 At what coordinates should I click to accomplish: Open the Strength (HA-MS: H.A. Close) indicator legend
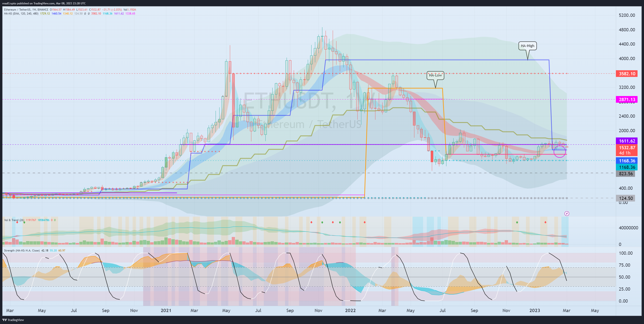(22, 250)
